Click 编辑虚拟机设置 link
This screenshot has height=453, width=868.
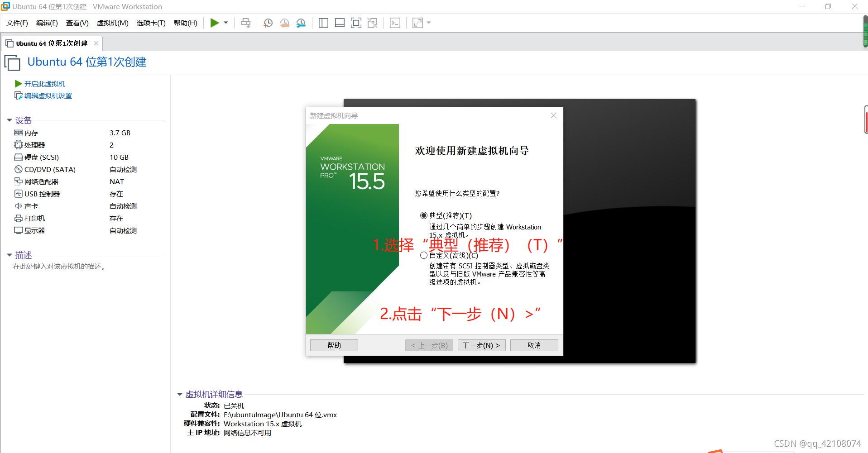click(48, 95)
